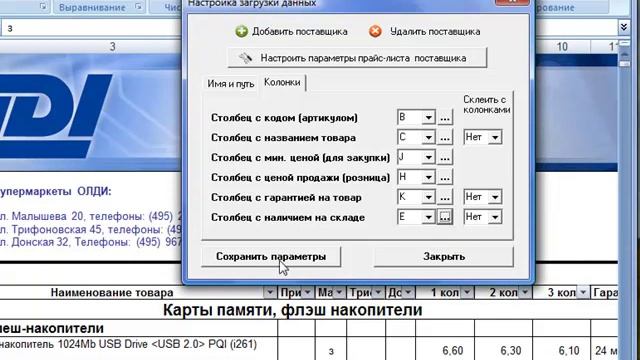Open the Нет merge dropdown for product name
Viewport: 640px width, 360px height.
click(x=495, y=138)
